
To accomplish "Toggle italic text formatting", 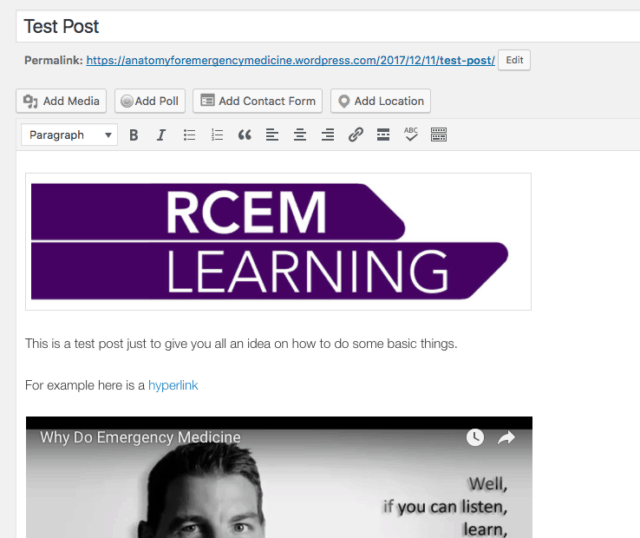I will click(x=161, y=135).
